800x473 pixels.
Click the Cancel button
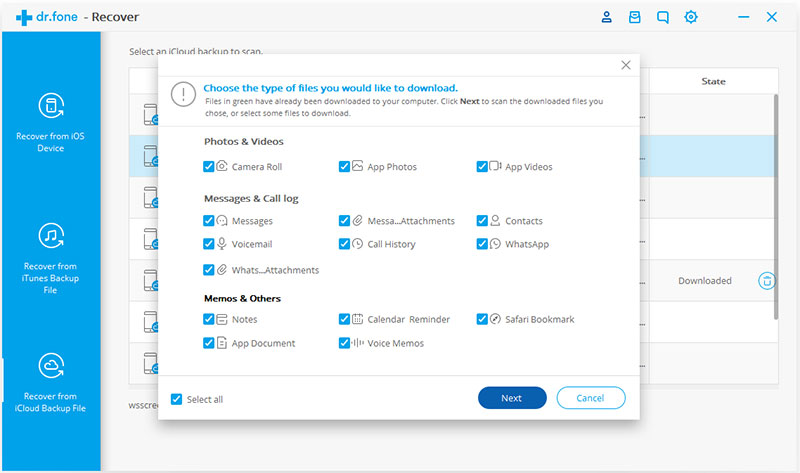tap(590, 398)
